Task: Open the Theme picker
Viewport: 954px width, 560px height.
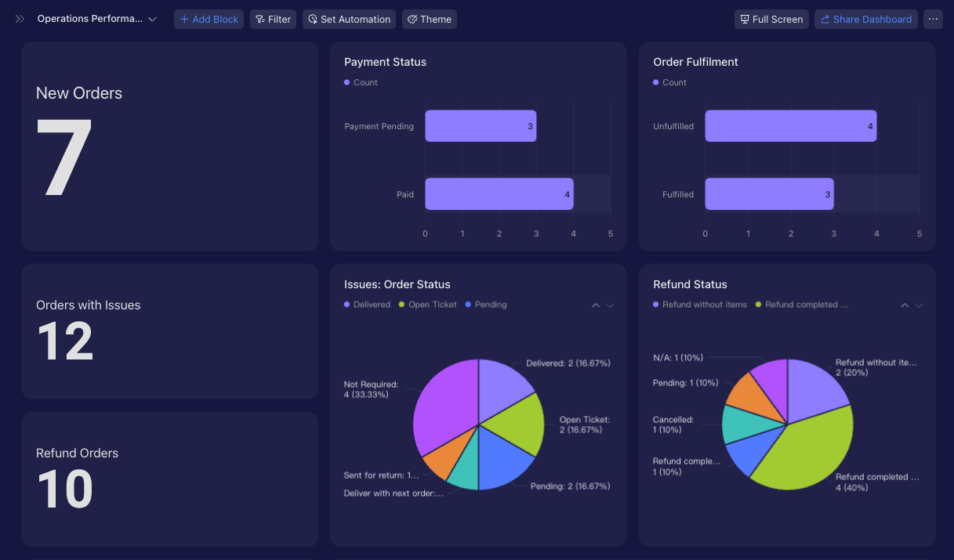Action: tap(430, 19)
